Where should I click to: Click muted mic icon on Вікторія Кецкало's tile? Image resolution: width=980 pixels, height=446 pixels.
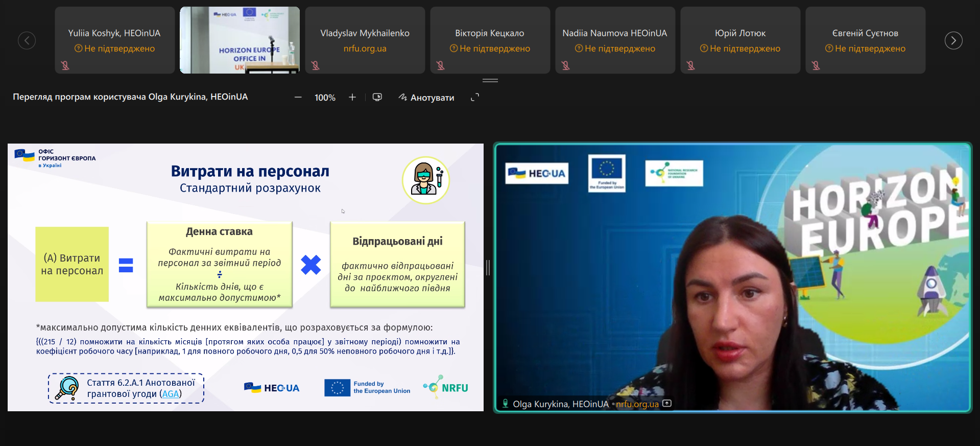tap(440, 65)
